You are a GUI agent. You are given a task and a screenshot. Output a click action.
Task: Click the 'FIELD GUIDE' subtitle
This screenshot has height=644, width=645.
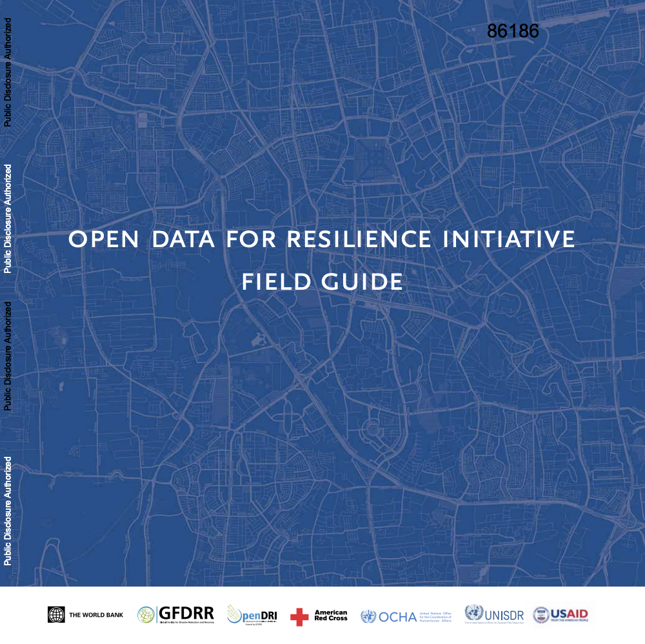click(x=322, y=281)
